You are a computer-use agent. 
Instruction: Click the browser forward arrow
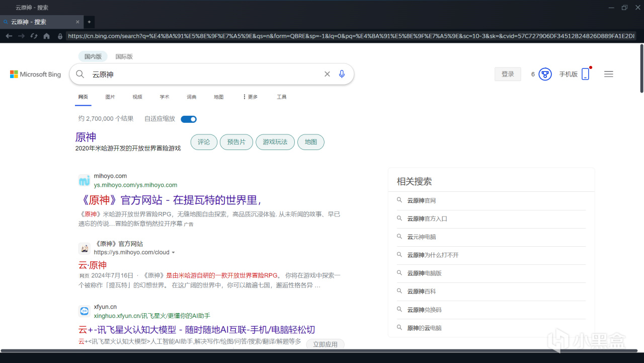coord(21,36)
